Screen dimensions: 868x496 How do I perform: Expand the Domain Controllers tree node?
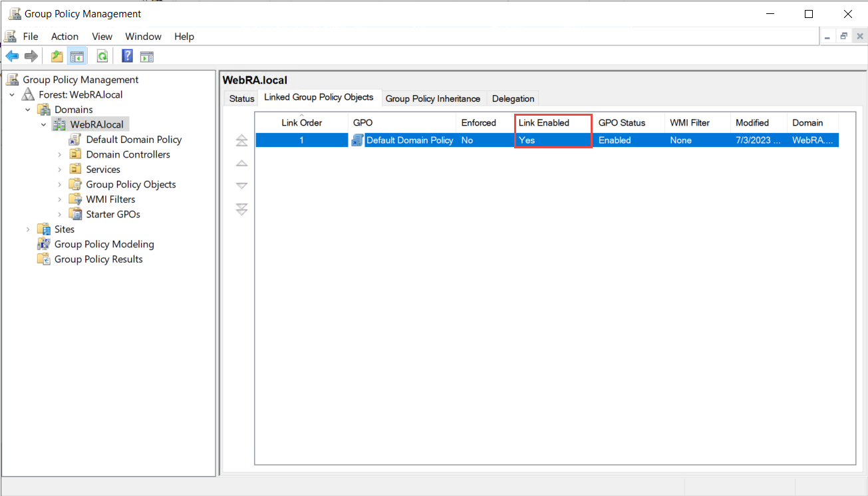[59, 155]
